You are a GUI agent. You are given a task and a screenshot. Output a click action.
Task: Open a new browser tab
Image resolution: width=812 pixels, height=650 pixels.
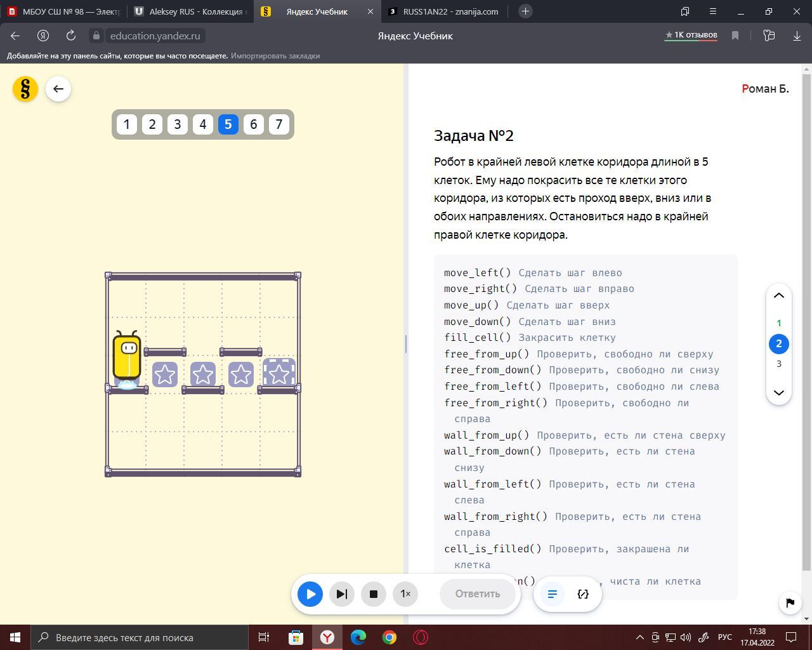coord(525,11)
